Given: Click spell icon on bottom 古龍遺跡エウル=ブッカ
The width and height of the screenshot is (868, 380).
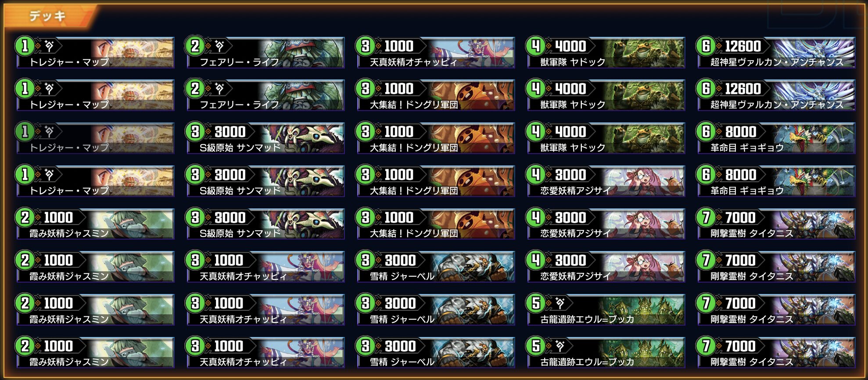Looking at the screenshot, I should (560, 346).
